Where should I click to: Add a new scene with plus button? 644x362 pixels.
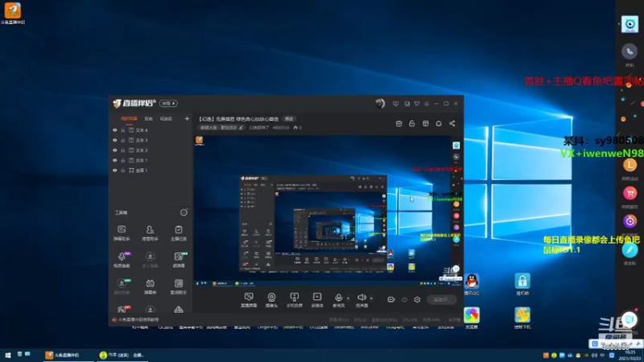[187, 118]
